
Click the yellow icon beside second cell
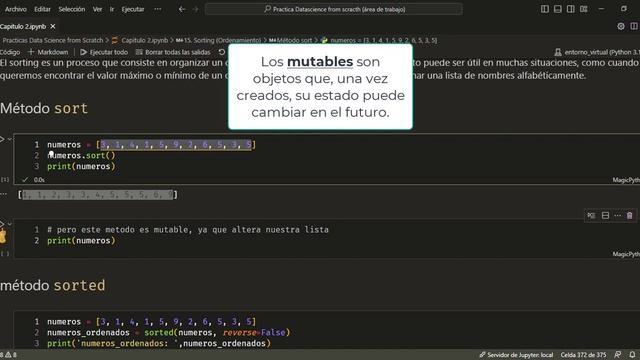click(3, 237)
